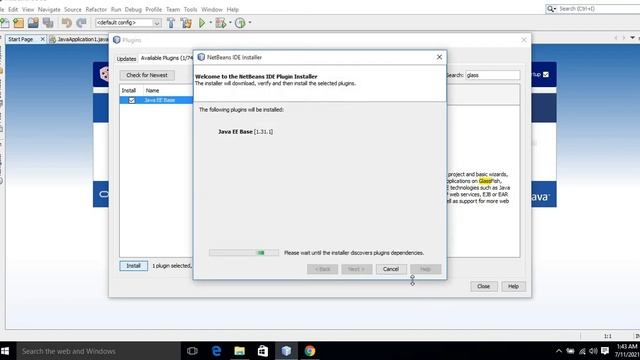Uncheck the Java EE Base install checkbox
This screenshot has height=360, width=640.
[131, 100]
